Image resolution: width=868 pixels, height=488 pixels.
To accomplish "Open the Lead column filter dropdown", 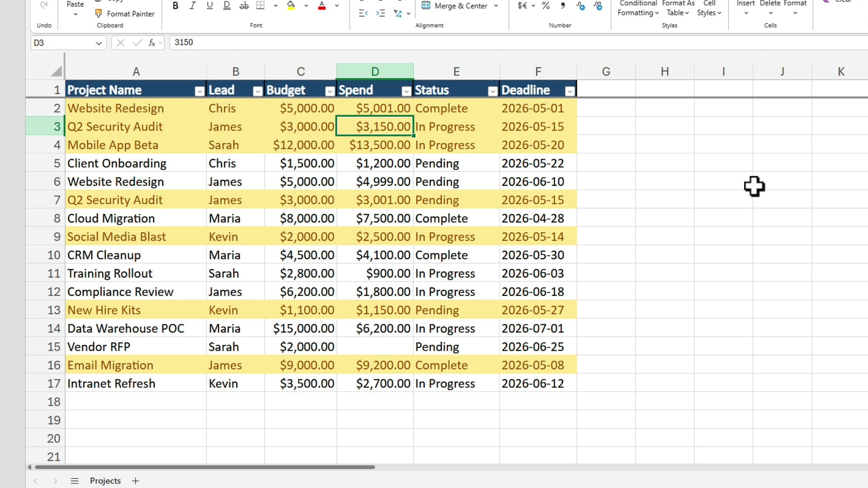I will click(x=258, y=91).
